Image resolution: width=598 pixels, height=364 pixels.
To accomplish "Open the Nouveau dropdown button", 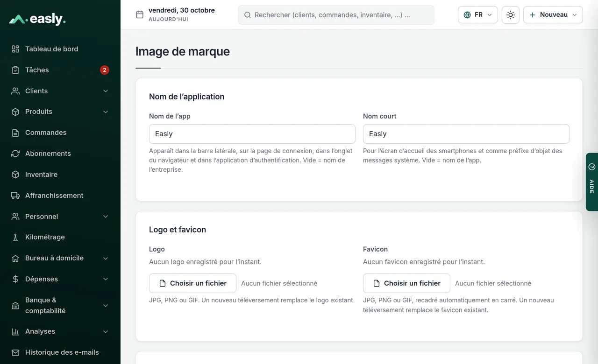I will 553,15.
